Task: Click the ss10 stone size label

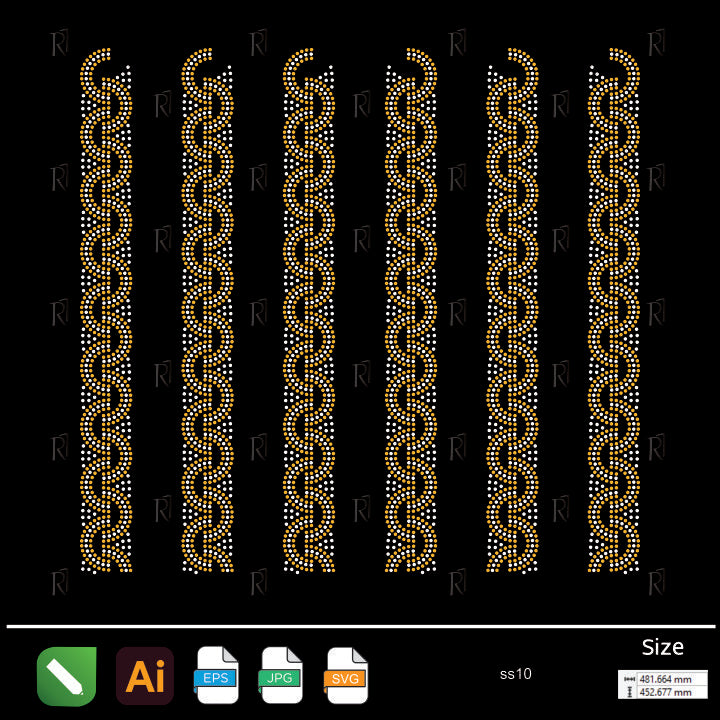Action: 515,674
